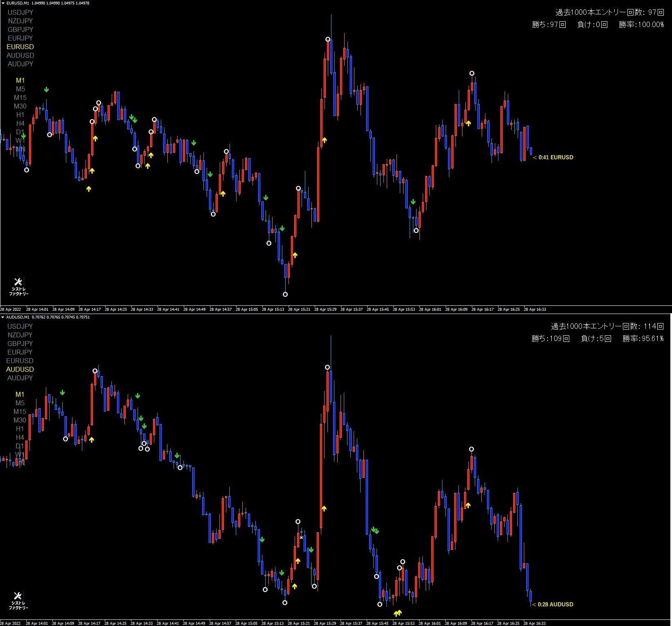Select NZDJPY in the AUDUSD chart

[x=20, y=335]
